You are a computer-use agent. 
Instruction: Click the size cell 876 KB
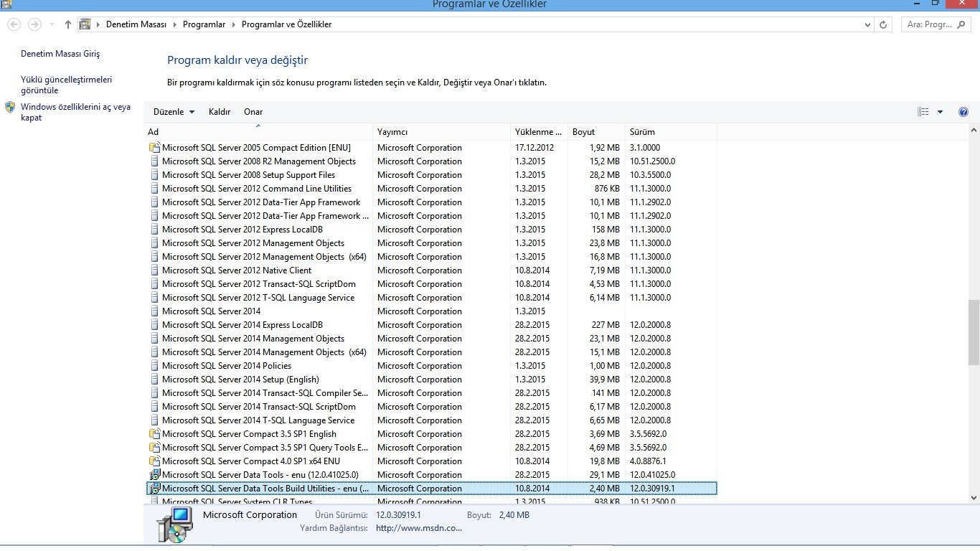tap(607, 189)
